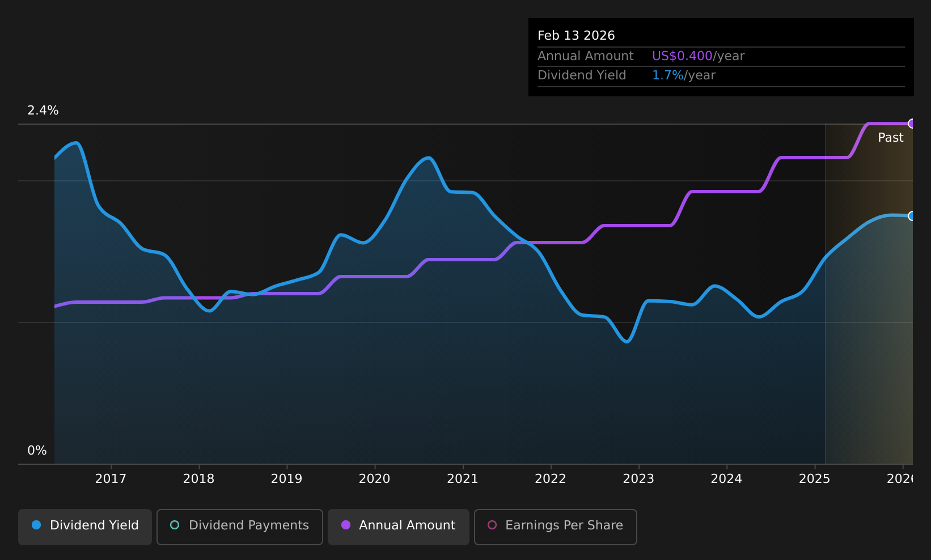Screen dimensions: 931x560
Task: Click the 1.7%/year tooltip value
Action: pyautogui.click(x=684, y=75)
